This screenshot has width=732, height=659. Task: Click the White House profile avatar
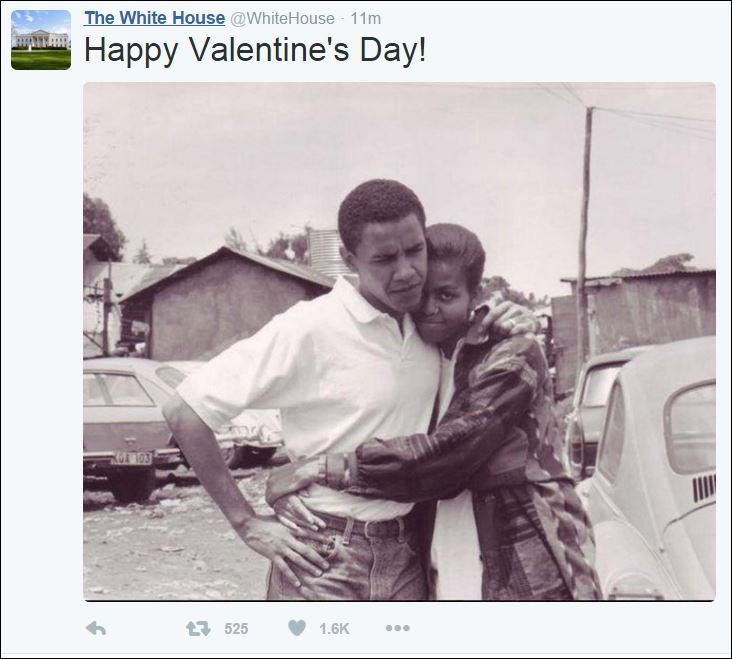pos(41,40)
